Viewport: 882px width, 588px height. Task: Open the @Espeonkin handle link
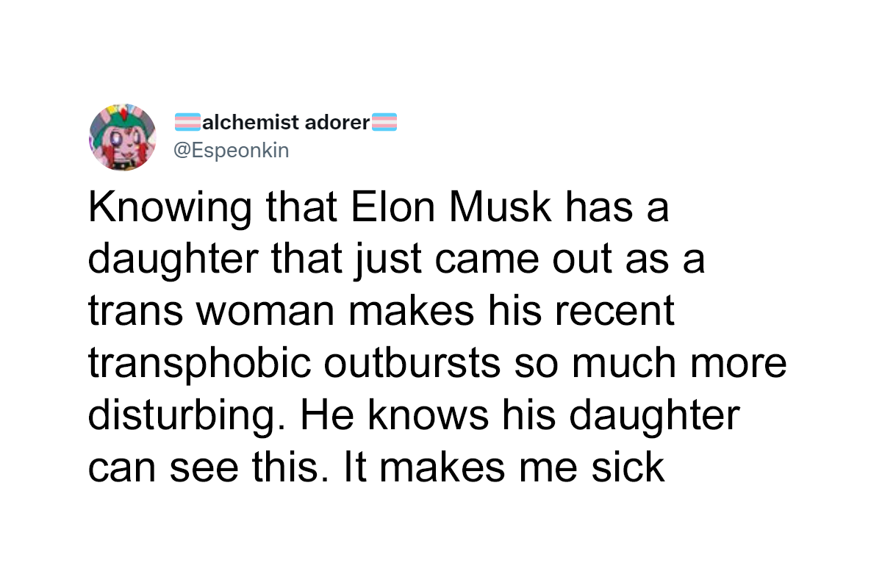click(x=231, y=150)
